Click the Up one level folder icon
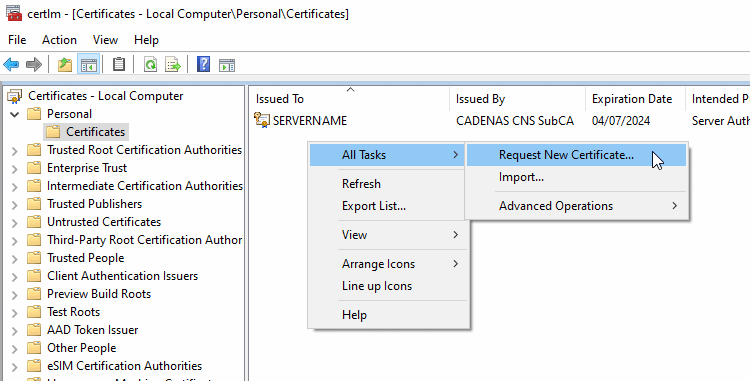Screen dimensions: 750x381 tap(65, 65)
